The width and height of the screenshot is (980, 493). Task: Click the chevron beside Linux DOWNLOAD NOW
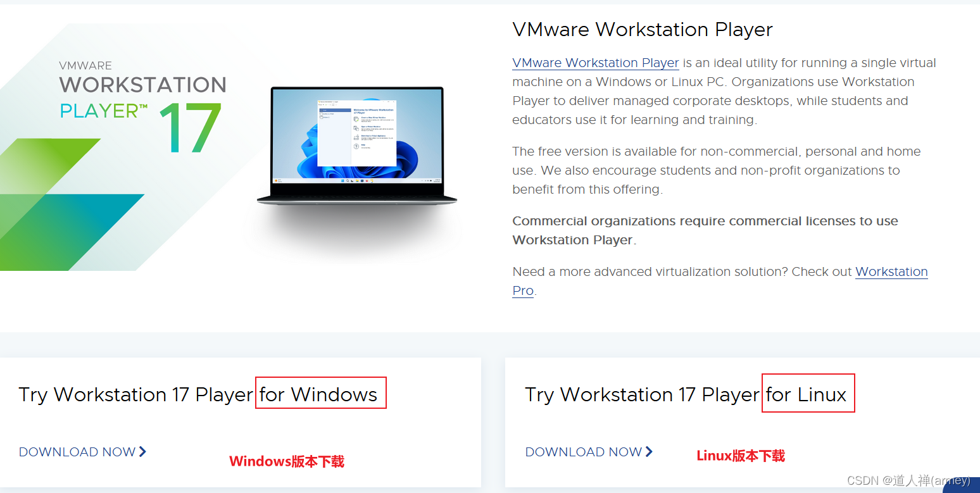point(649,452)
